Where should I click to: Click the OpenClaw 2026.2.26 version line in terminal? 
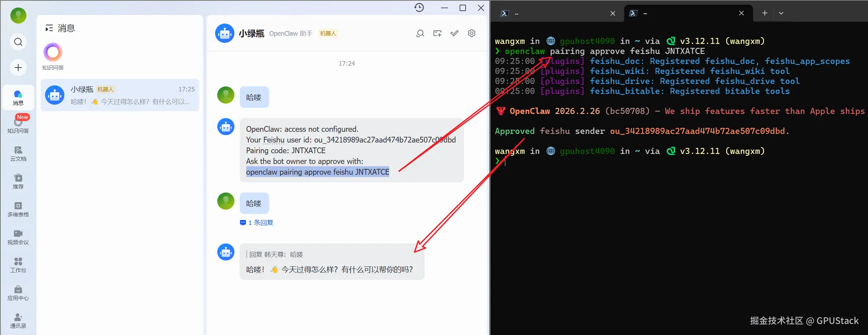680,111
